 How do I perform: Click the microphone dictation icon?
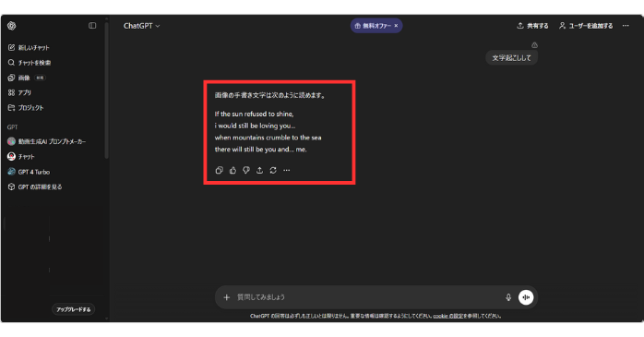click(508, 297)
